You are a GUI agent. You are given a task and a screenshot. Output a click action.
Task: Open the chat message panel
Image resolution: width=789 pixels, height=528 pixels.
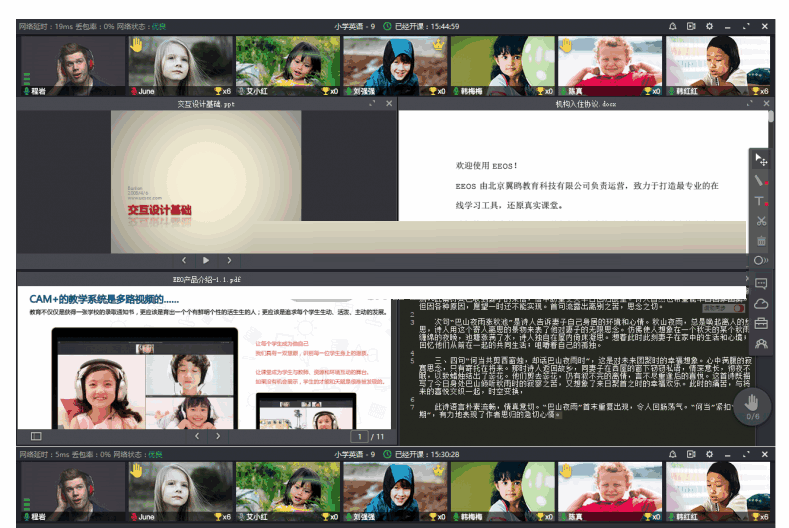[x=762, y=284]
